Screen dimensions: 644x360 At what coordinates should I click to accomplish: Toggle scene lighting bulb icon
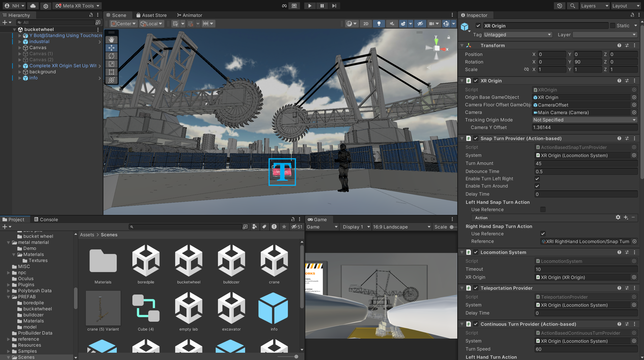379,24
